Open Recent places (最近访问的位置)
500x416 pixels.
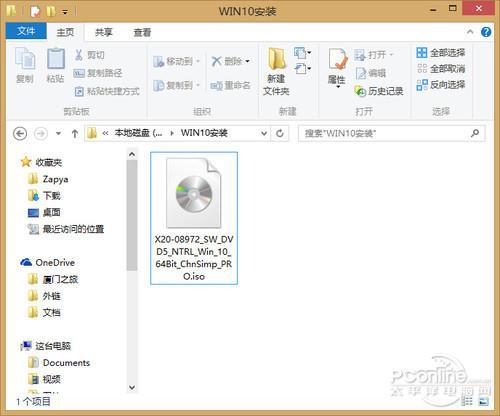pyautogui.click(x=66, y=229)
